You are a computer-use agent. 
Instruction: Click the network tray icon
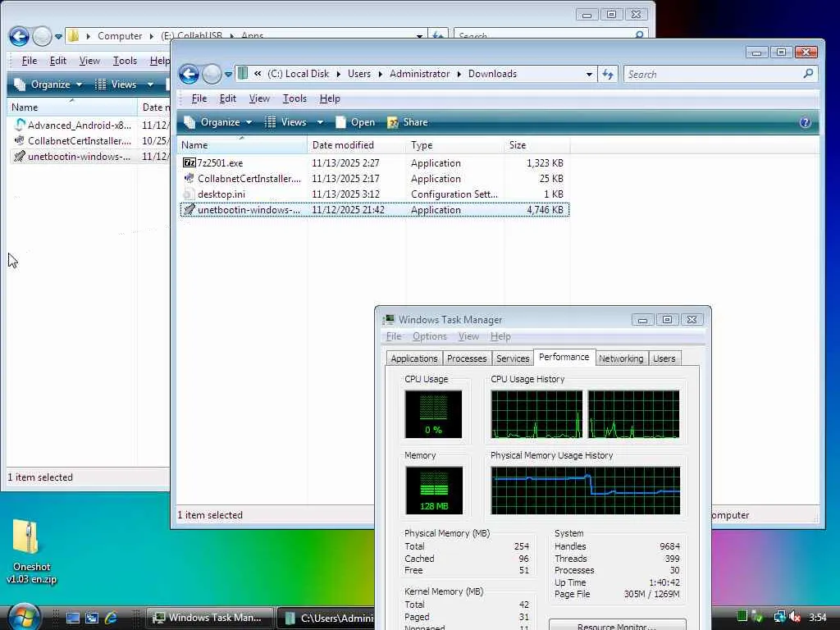coord(779,617)
